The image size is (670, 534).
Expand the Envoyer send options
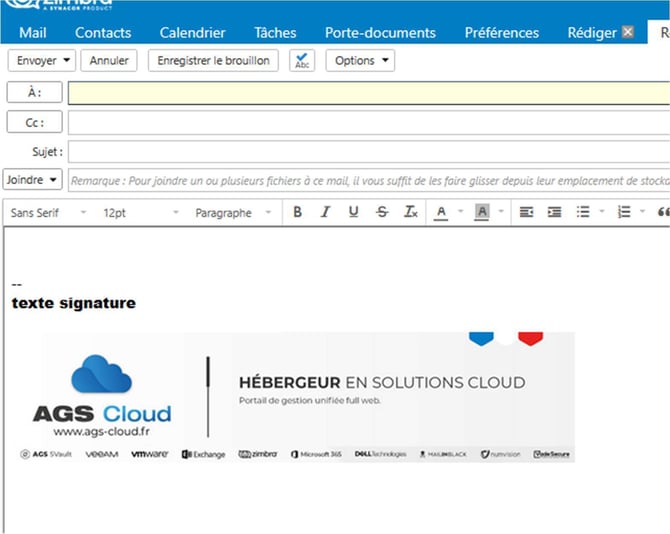click(x=67, y=60)
